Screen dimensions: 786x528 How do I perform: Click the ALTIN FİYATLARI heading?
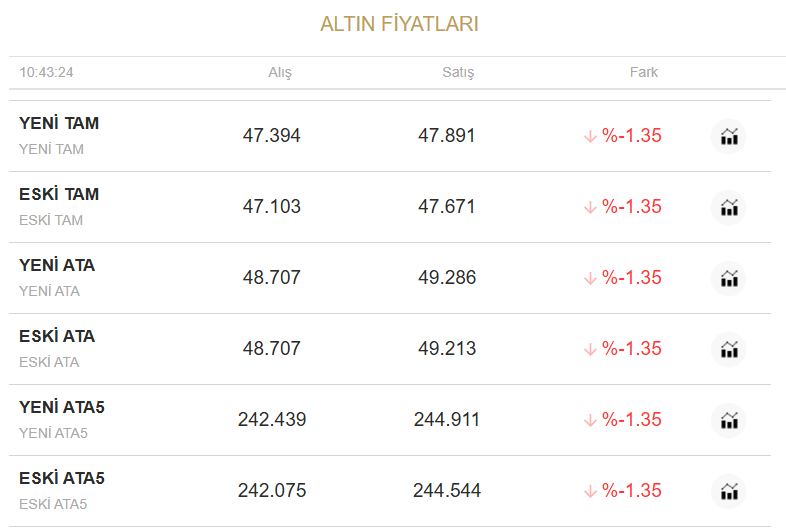point(399,24)
